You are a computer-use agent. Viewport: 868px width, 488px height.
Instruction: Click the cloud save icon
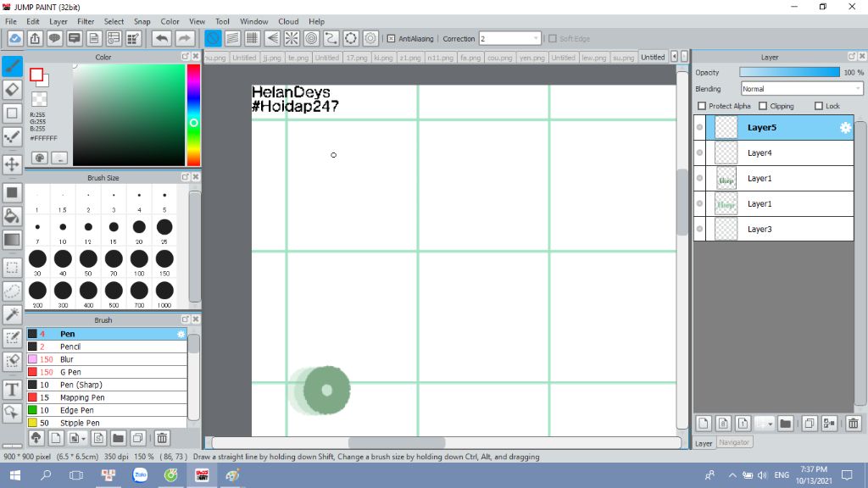(15, 39)
